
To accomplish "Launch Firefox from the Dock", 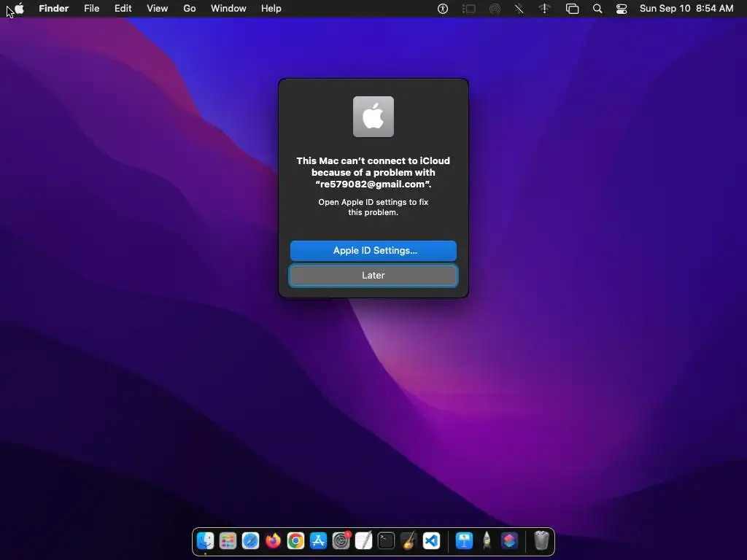I will [x=273, y=541].
